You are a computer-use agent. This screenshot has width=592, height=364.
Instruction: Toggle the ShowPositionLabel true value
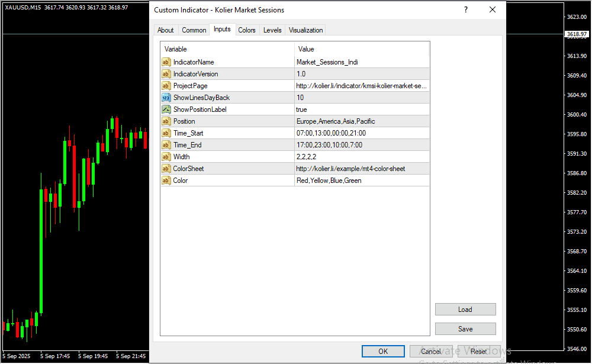(x=362, y=109)
